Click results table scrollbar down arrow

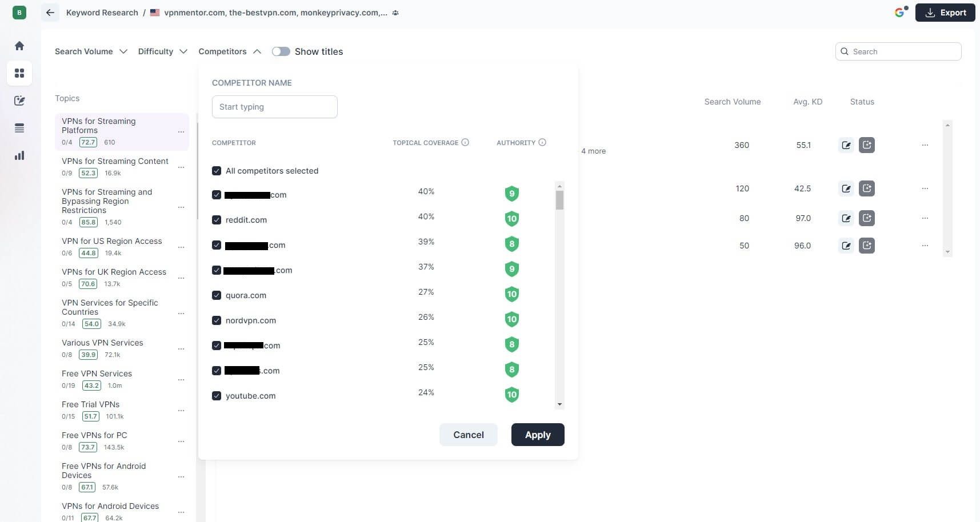click(947, 252)
